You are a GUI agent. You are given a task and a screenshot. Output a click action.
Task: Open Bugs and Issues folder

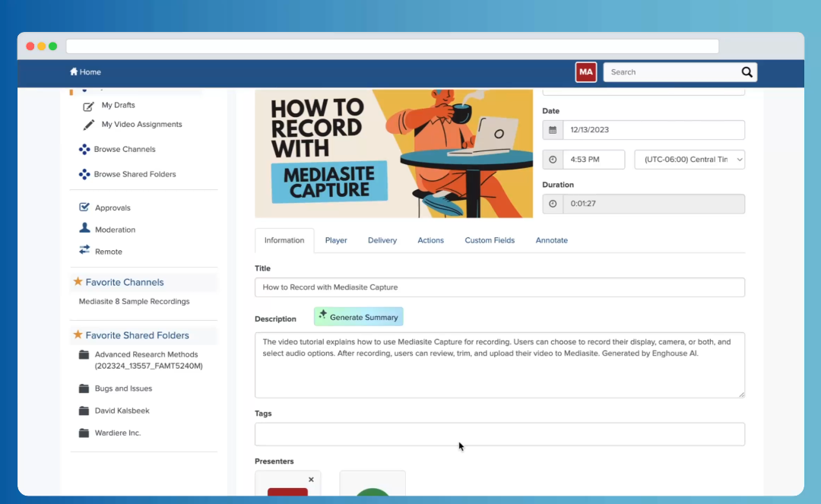click(124, 388)
